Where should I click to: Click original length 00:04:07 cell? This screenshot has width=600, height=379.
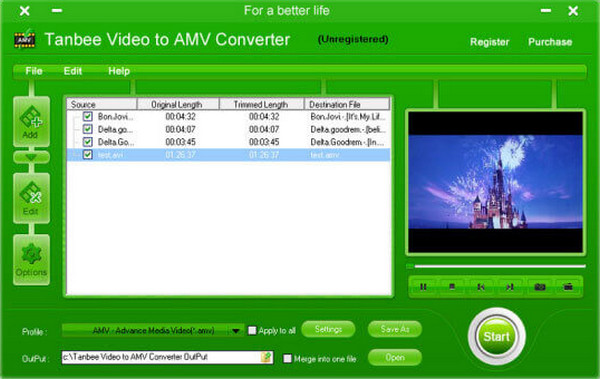(180, 129)
